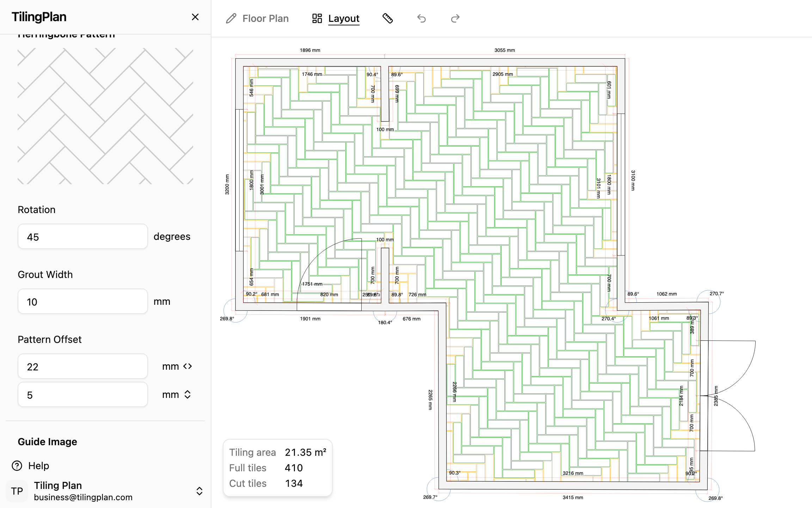Screen dimensions: 812x508
Task: Edit horizontal Pattern Offset value 22
Action: click(x=83, y=367)
